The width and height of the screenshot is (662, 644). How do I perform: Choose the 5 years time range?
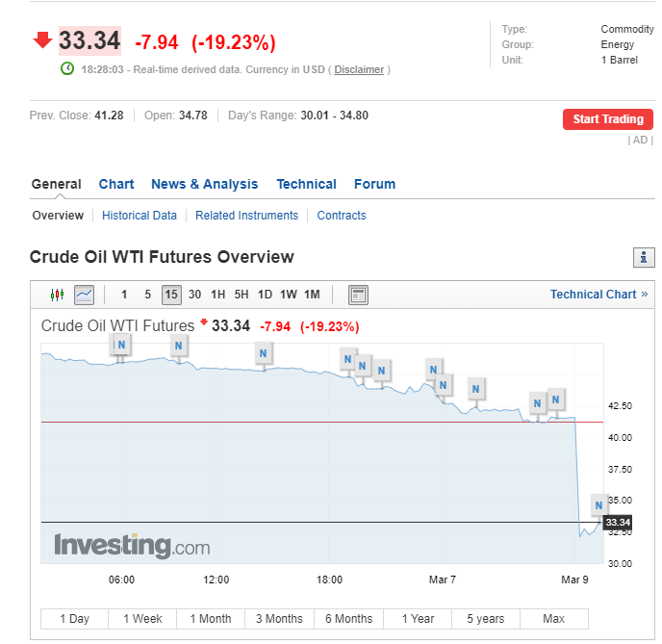coord(485,619)
